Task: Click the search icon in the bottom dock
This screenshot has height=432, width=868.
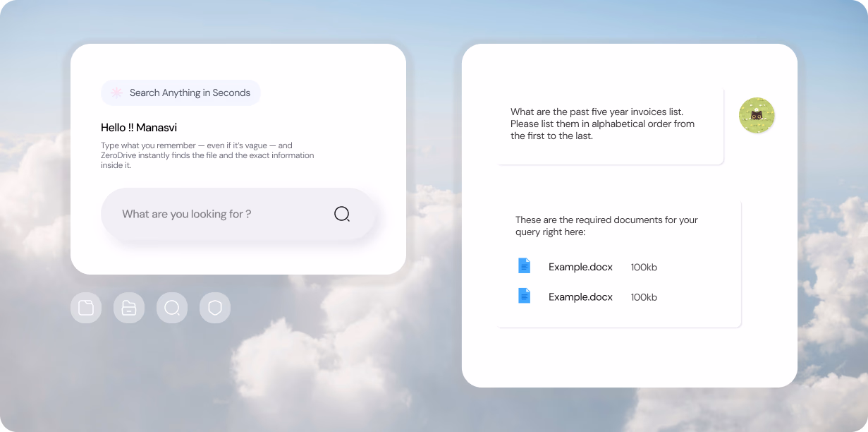Action: point(171,308)
